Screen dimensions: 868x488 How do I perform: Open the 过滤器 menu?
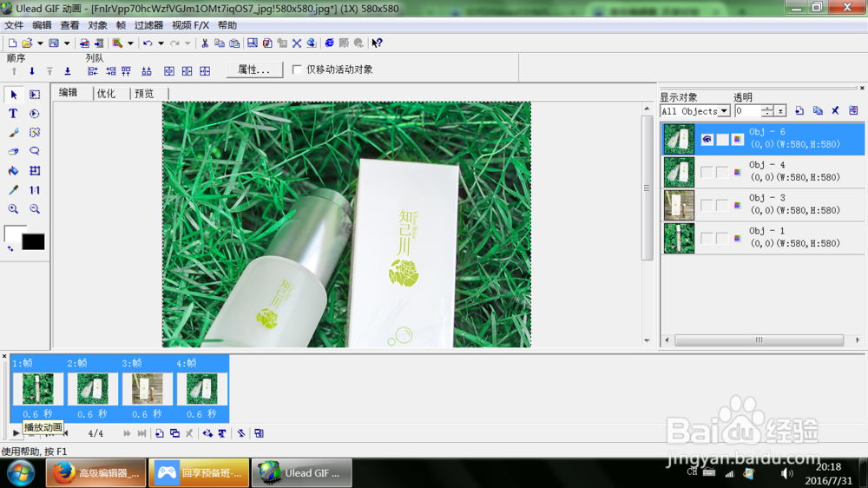point(148,25)
